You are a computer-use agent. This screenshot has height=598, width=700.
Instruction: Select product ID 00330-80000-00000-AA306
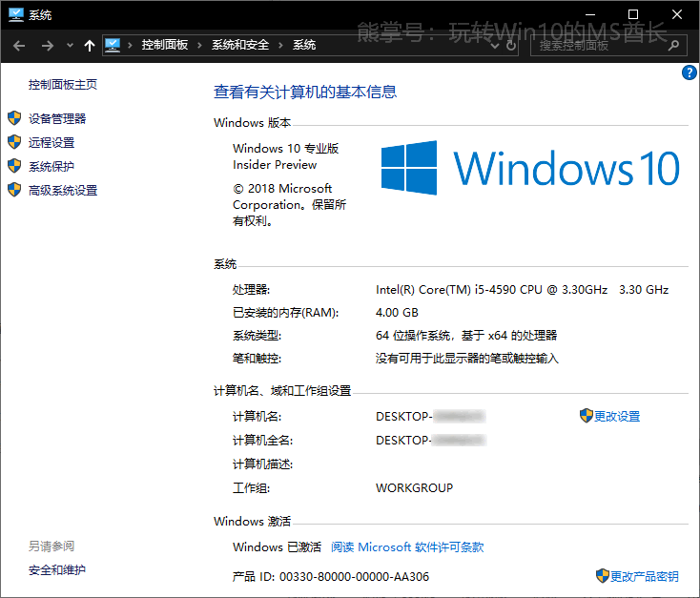tap(354, 577)
